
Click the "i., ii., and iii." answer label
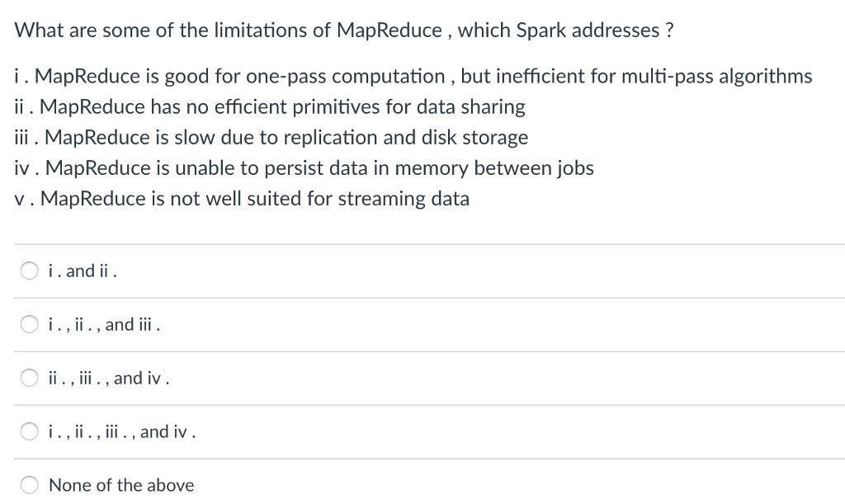point(104,324)
